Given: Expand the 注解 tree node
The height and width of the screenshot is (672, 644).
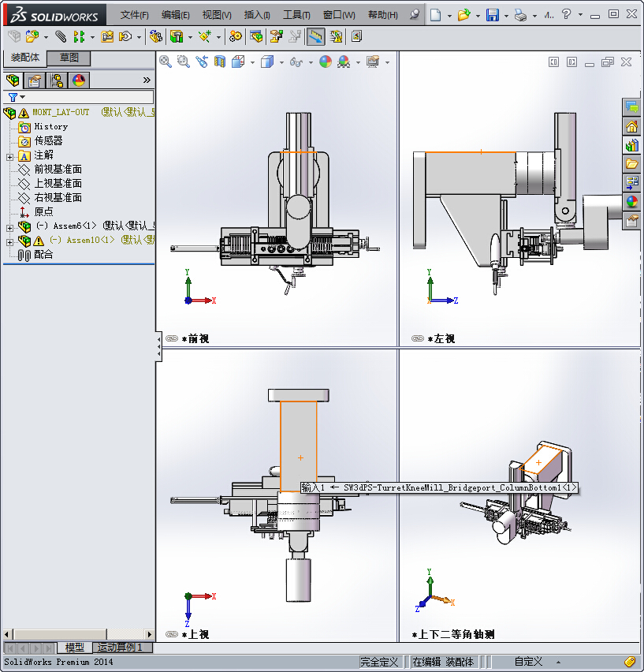Looking at the screenshot, I should 9,157.
